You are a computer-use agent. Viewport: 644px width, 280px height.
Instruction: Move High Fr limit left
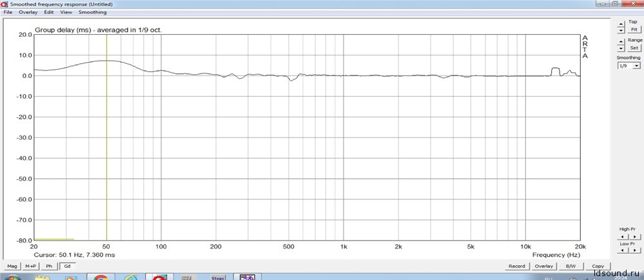623,237
